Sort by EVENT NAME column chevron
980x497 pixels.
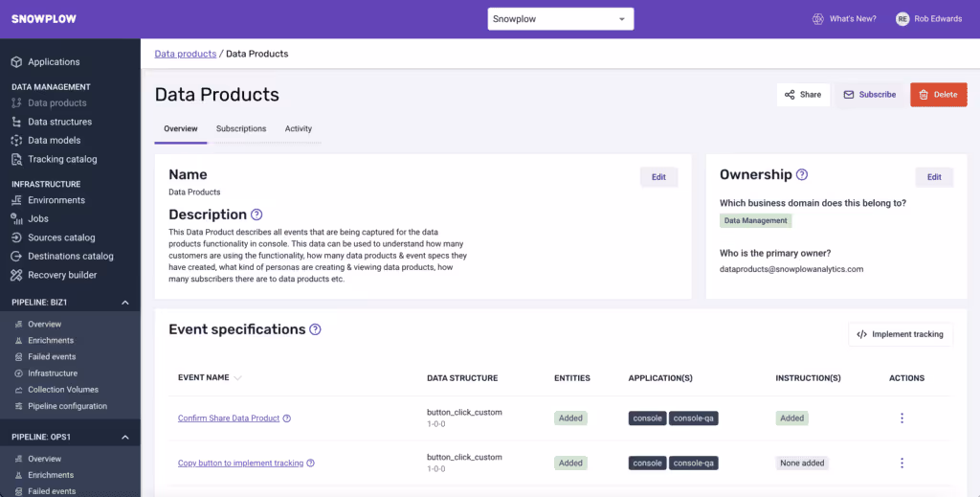(x=237, y=378)
